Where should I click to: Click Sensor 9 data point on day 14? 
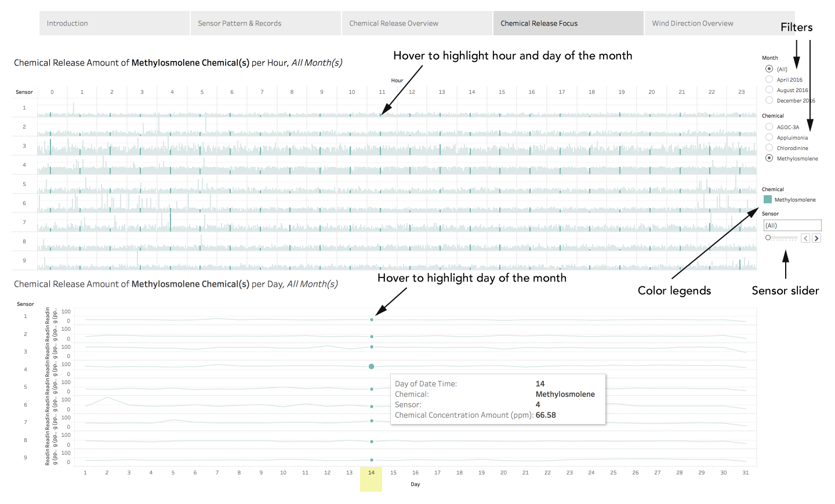point(371,460)
